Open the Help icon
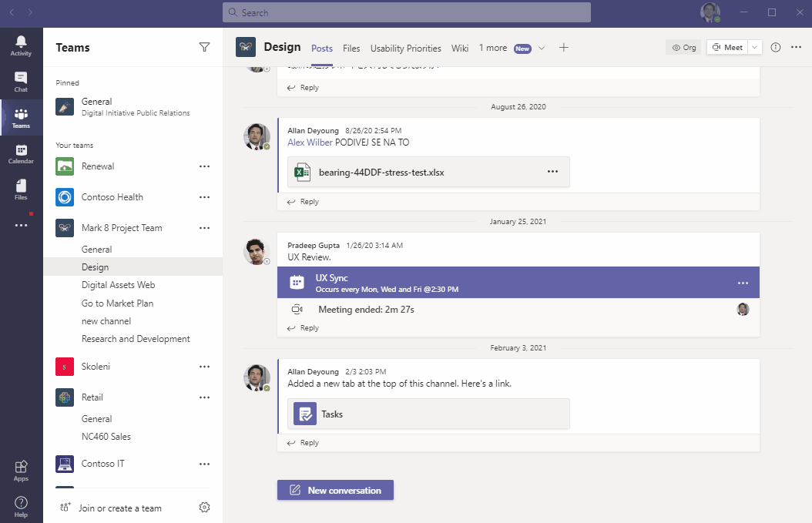Screen dimensions: 812x523 21,507
